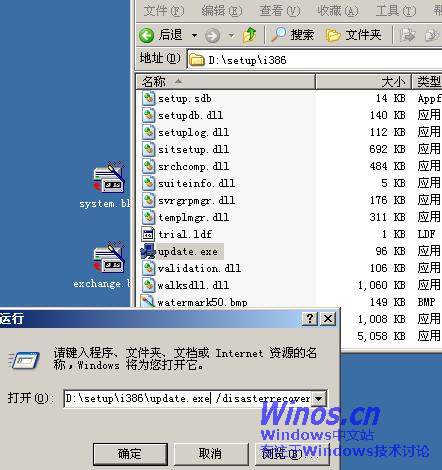
Task: Sort by the 名称 column header
Action: tap(226, 81)
